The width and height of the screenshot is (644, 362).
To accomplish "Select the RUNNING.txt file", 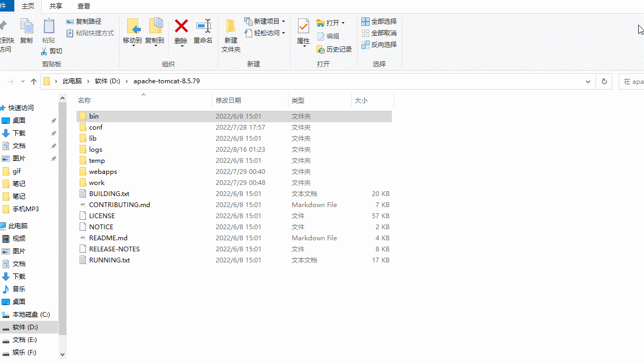I will 234,260.
